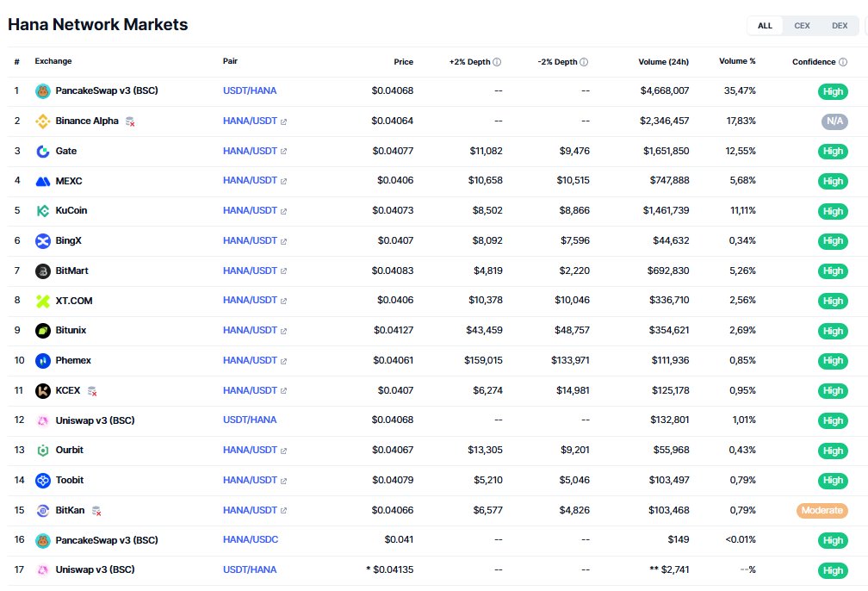868x591 pixels.
Task: Open the MEXC exchange name link
Action: [69, 181]
